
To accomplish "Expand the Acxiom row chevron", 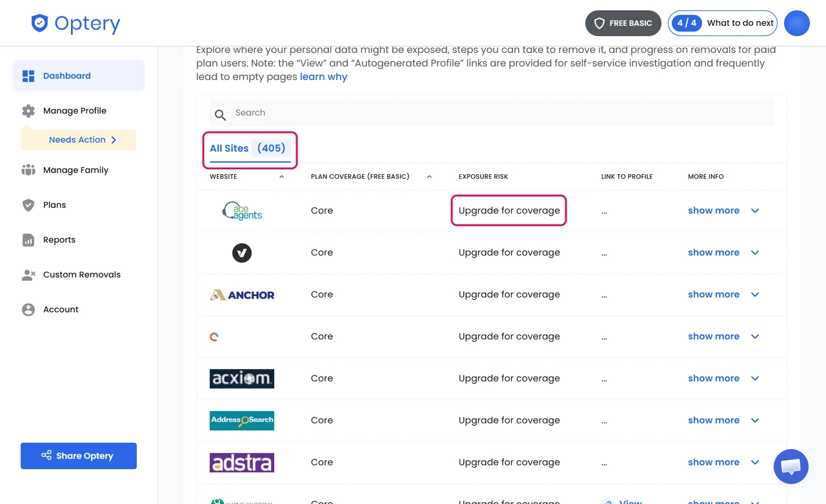I will coord(755,379).
